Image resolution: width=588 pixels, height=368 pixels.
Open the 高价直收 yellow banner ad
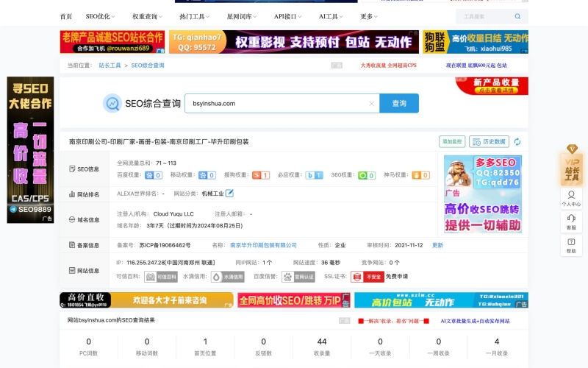coord(146,300)
